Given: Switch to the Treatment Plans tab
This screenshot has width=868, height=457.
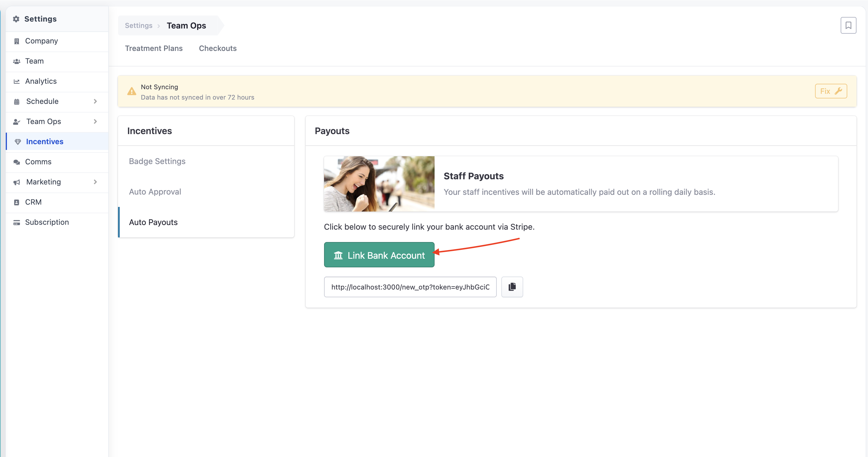Looking at the screenshot, I should pyautogui.click(x=154, y=48).
